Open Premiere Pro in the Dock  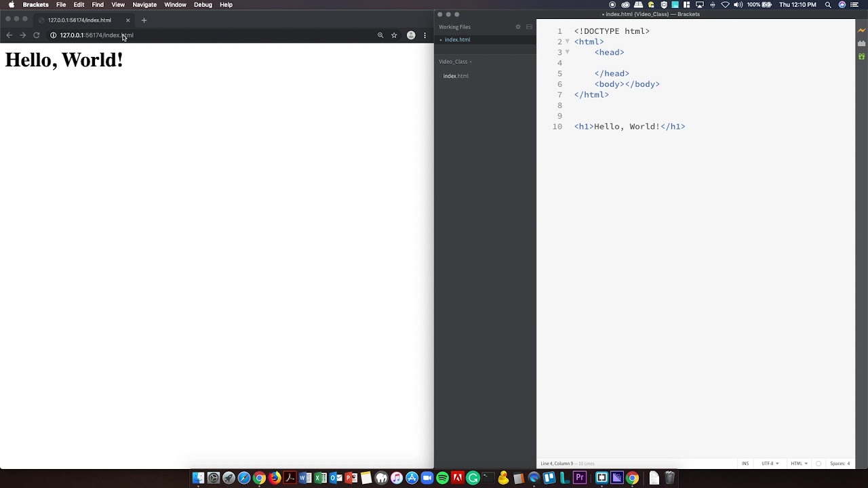[x=580, y=478]
